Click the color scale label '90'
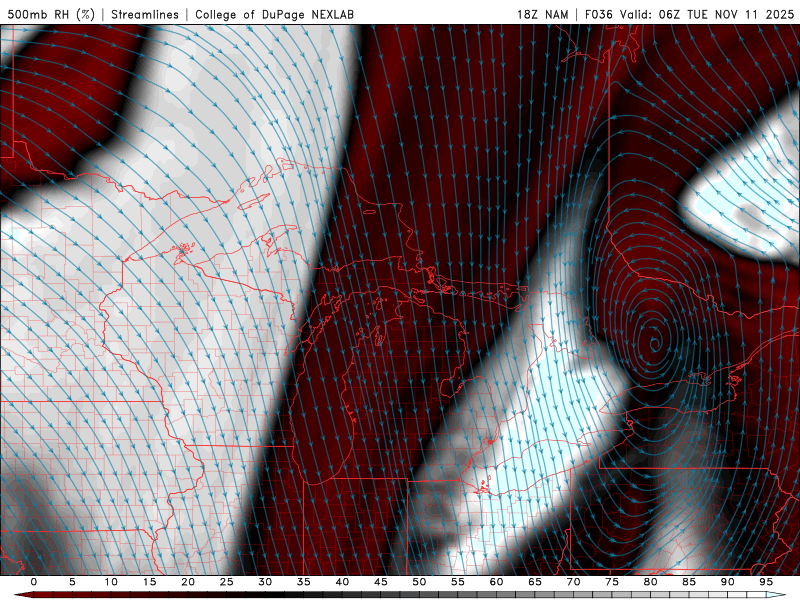Screen dimensions: 800x600 pyautogui.click(x=728, y=582)
